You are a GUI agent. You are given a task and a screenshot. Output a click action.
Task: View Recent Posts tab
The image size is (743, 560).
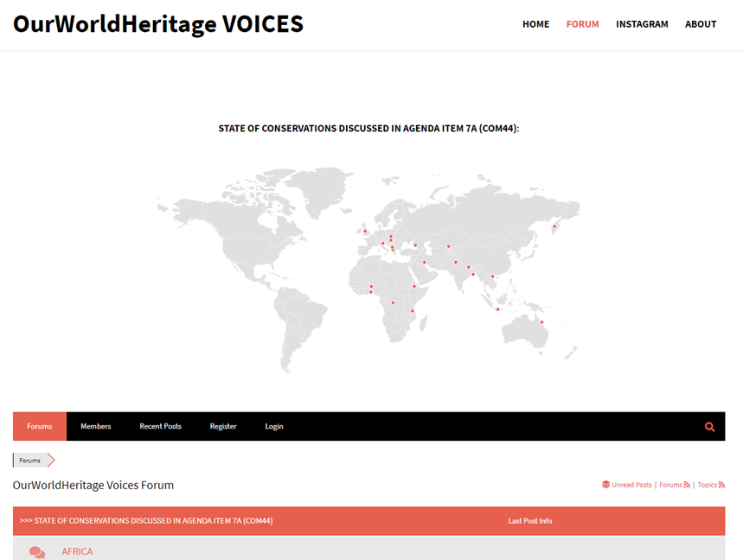(x=160, y=426)
